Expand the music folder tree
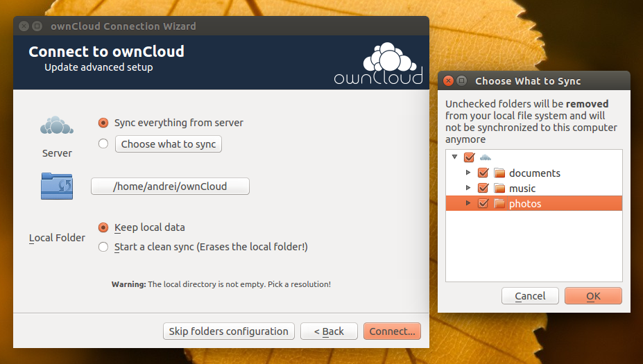643x364 pixels. pyautogui.click(x=468, y=188)
